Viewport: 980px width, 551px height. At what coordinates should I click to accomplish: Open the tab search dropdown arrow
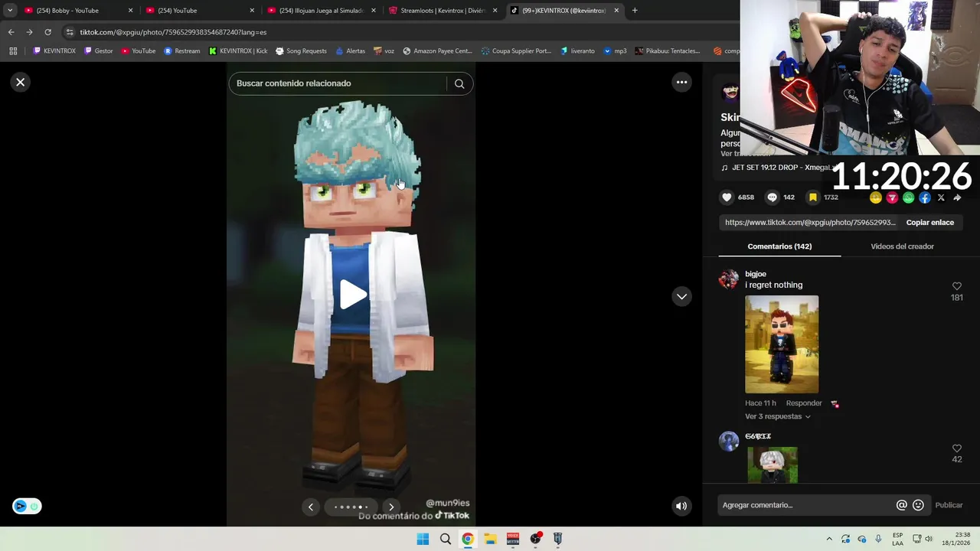tap(9, 11)
